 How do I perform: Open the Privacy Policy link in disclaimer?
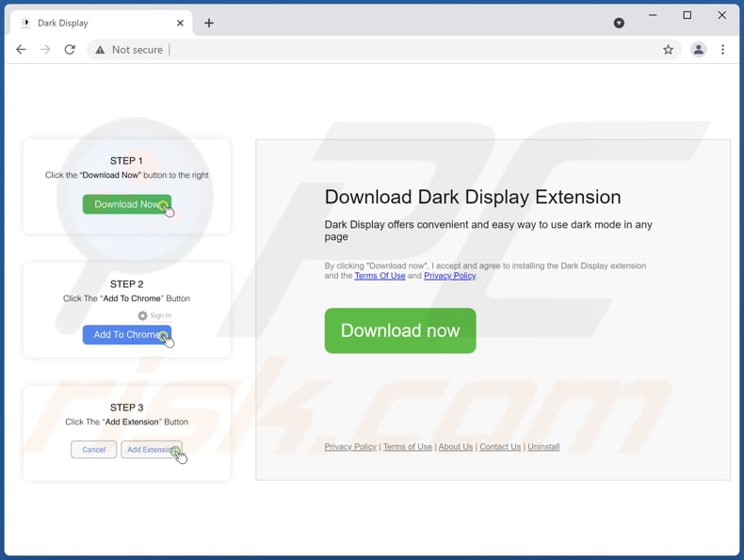[x=450, y=276]
